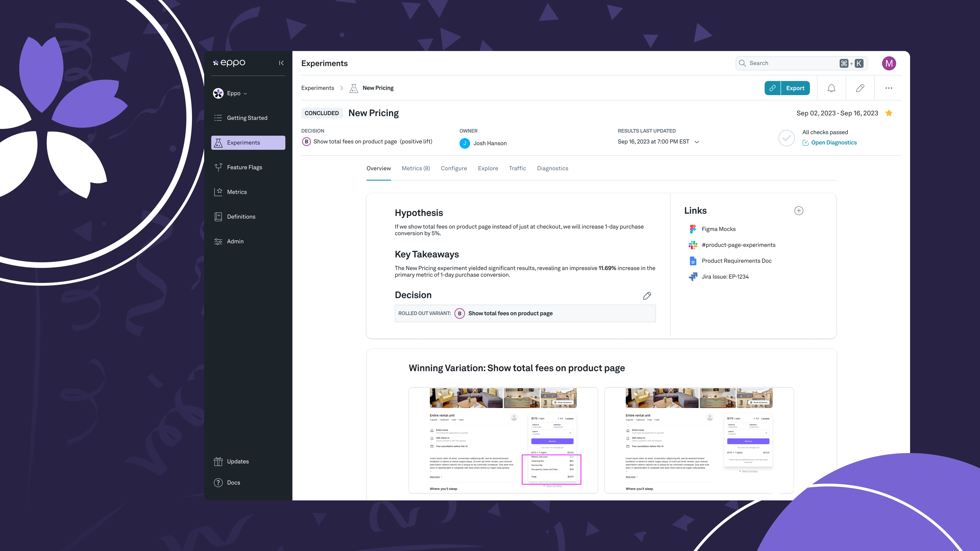Click the all checks passed checkmark circle
The height and width of the screenshot is (551, 980).
point(786,138)
